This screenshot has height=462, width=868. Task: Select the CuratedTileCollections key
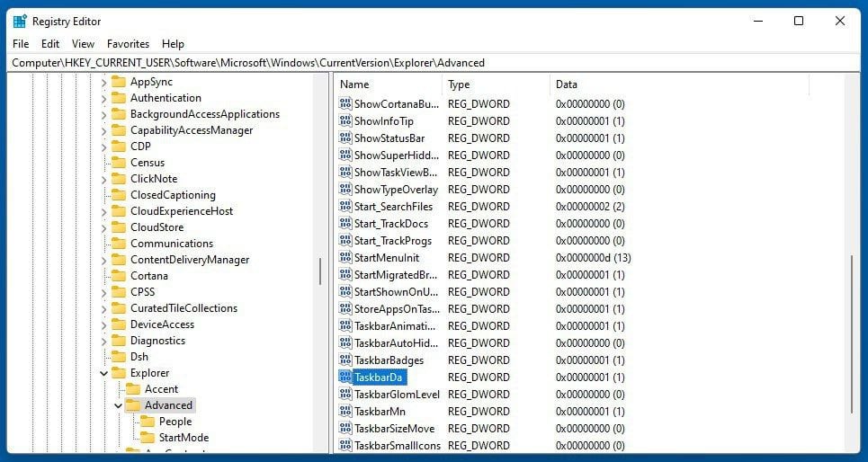click(183, 308)
